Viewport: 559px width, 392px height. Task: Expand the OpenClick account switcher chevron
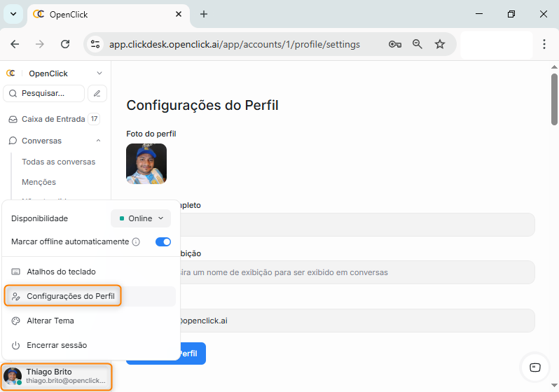(99, 73)
